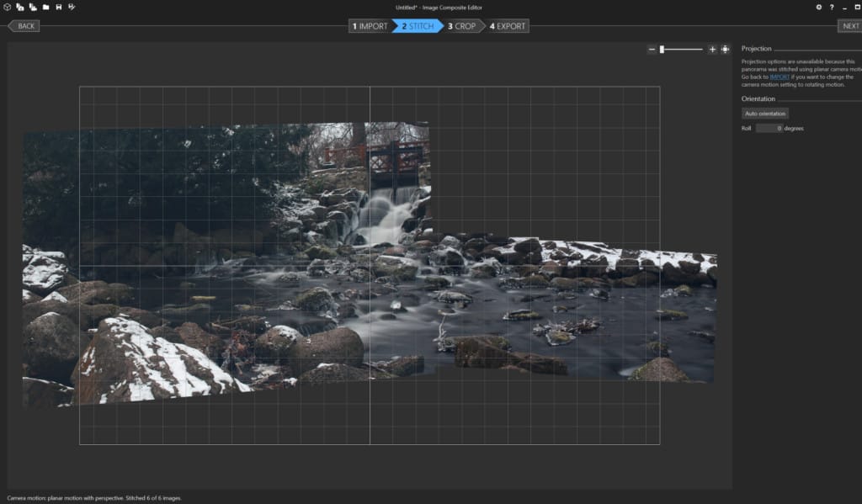Select the 2 STITCH step tab
The image size is (862, 504).
click(418, 26)
